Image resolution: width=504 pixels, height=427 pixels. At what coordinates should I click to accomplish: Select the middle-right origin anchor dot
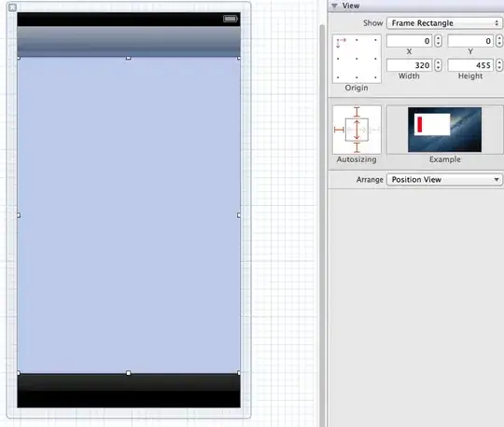tap(375, 59)
